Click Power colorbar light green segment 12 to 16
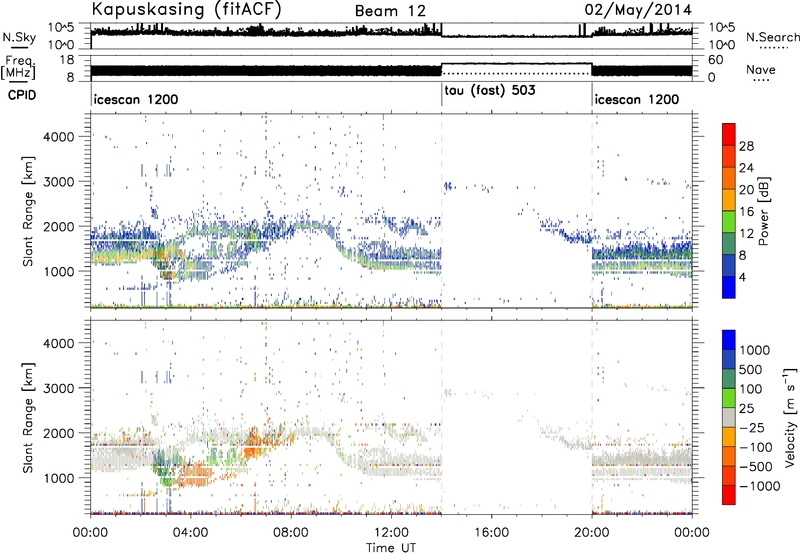 pyautogui.click(x=729, y=221)
